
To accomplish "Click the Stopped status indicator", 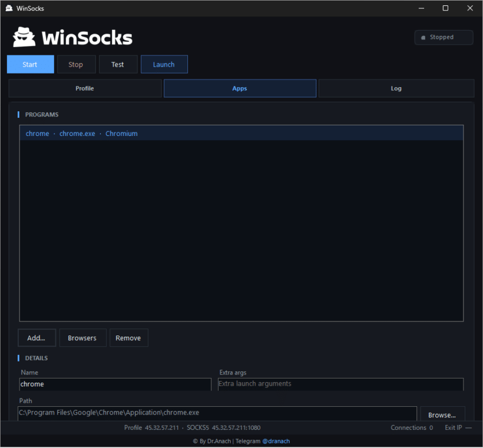I will coord(444,37).
